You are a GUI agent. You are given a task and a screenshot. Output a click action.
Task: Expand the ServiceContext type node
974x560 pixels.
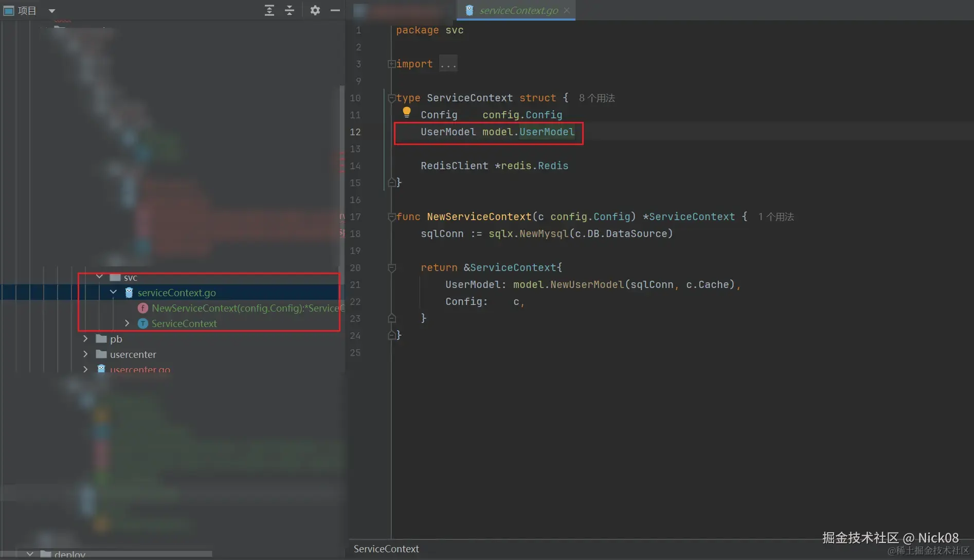[x=127, y=323]
